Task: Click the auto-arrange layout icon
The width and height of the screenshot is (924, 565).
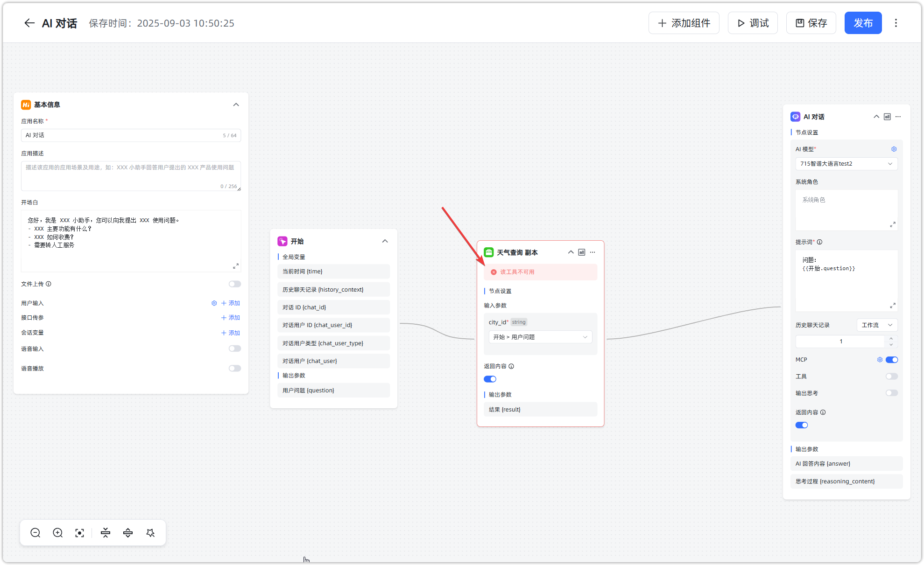Action: tap(150, 533)
